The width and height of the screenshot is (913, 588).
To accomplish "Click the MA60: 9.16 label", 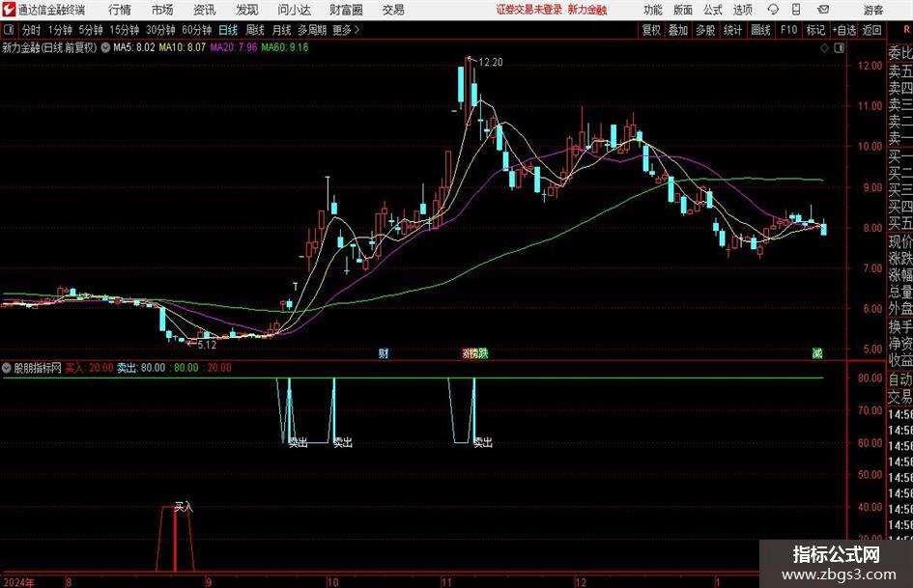I will tap(285, 47).
